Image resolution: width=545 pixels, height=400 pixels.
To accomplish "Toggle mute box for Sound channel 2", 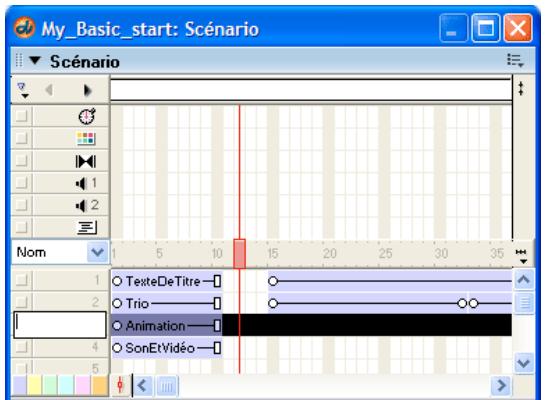I will click(21, 205).
